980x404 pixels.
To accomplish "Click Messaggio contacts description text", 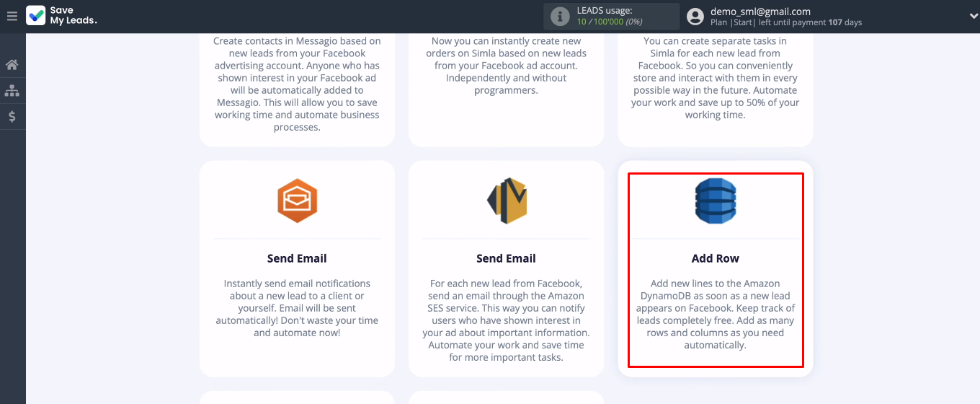I will (x=297, y=84).
